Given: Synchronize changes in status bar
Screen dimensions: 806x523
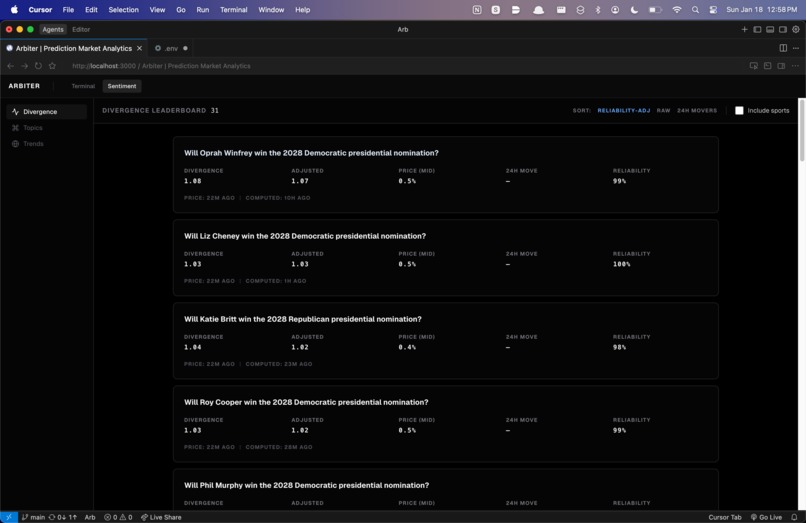Looking at the screenshot, I should 63,517.
